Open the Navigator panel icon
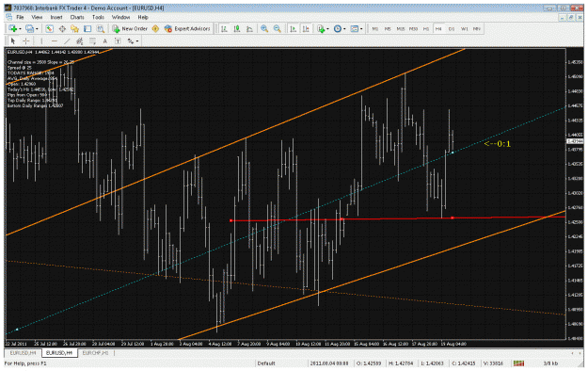This screenshot has height=371, width=588. pos(74,29)
